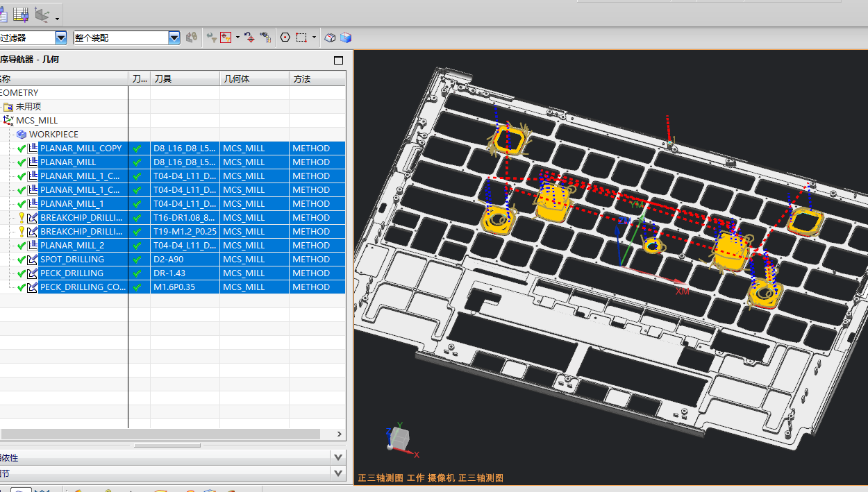
Task: Open the arrow next to red-framed selection filter icon
Action: tap(237, 37)
